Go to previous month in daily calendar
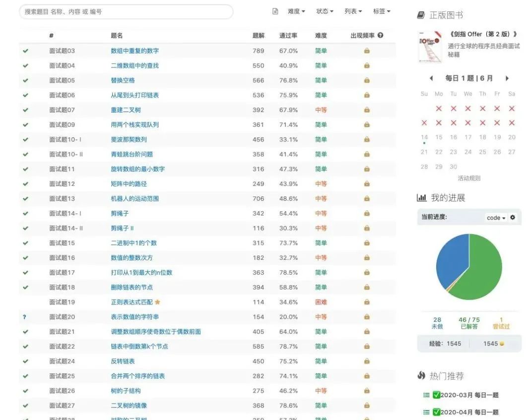 click(x=431, y=78)
